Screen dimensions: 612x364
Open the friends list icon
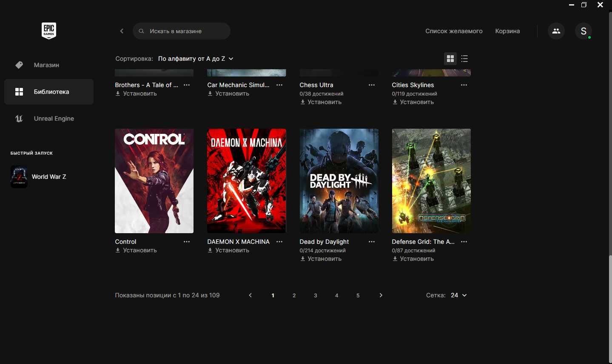pos(556,31)
